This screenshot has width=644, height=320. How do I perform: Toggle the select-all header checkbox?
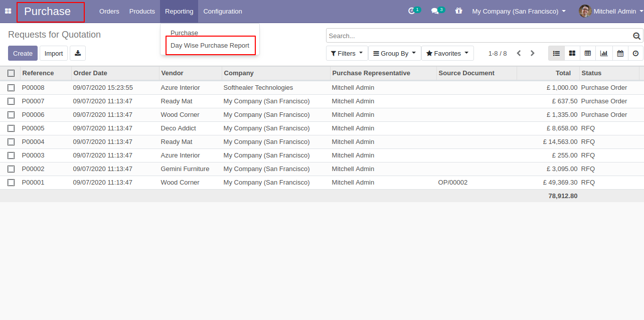pos(11,73)
